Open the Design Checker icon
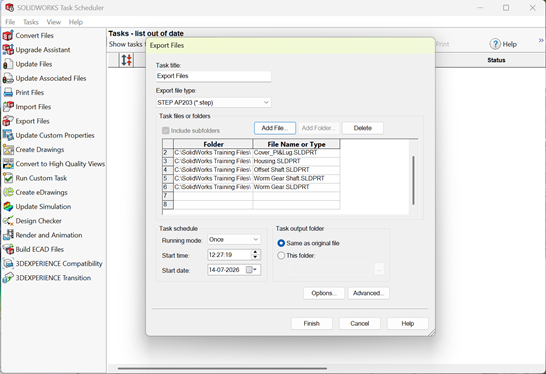 pyautogui.click(x=8, y=221)
